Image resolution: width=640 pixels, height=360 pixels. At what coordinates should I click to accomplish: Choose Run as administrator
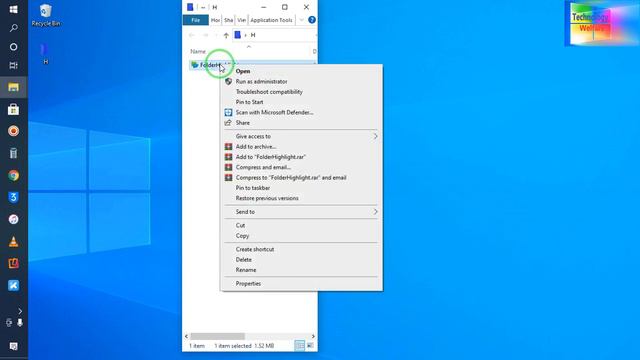pyautogui.click(x=261, y=82)
